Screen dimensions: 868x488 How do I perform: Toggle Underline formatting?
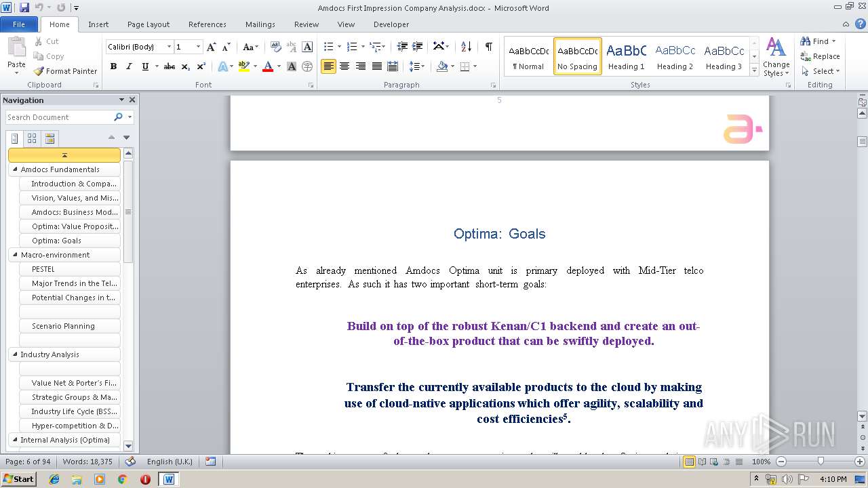145,66
